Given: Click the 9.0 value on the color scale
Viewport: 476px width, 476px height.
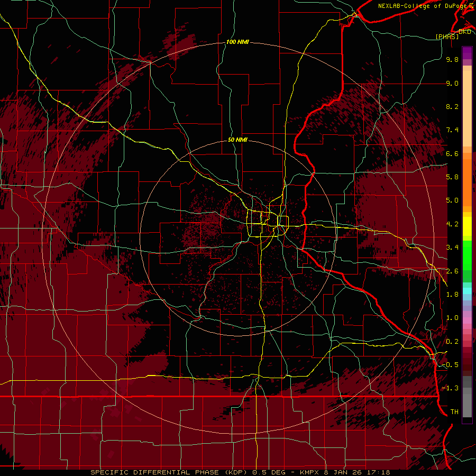Looking at the screenshot, I should (x=452, y=83).
